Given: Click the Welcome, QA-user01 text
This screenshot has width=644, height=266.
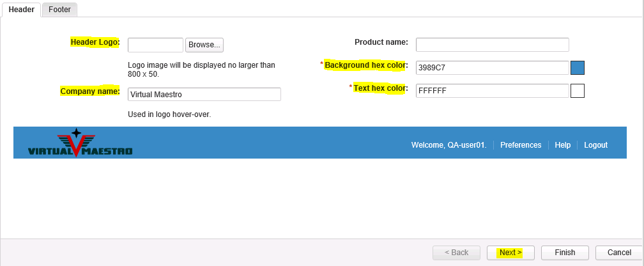Looking at the screenshot, I should click(448, 145).
